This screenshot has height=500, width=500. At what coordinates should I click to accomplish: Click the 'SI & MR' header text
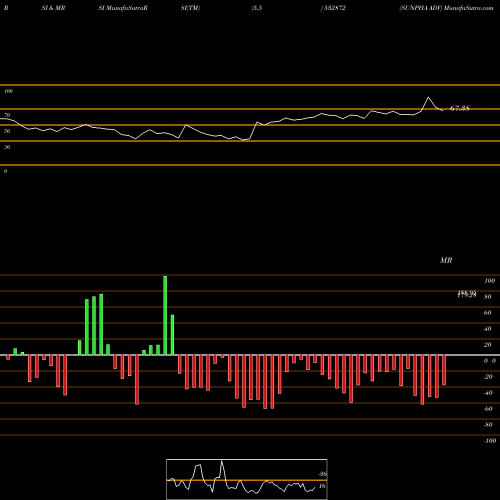53,8
